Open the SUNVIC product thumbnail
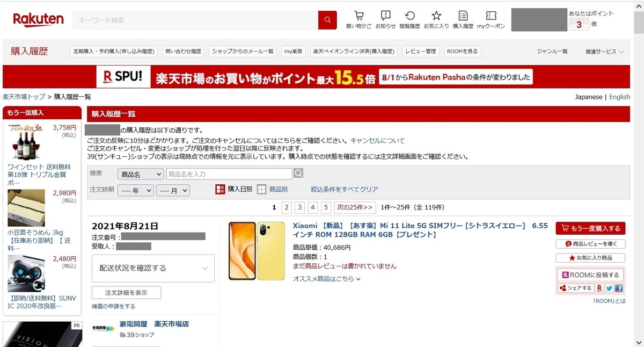The height and width of the screenshot is (347, 644). click(26, 273)
